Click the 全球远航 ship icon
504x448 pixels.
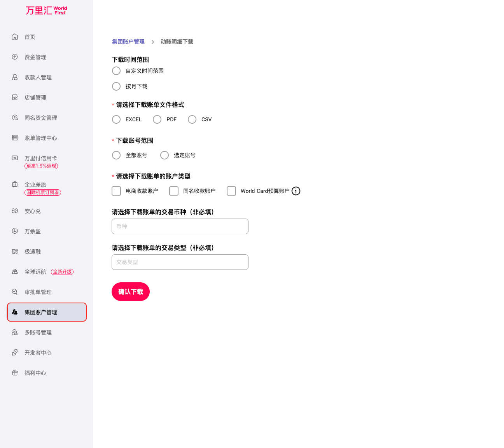coord(15,271)
